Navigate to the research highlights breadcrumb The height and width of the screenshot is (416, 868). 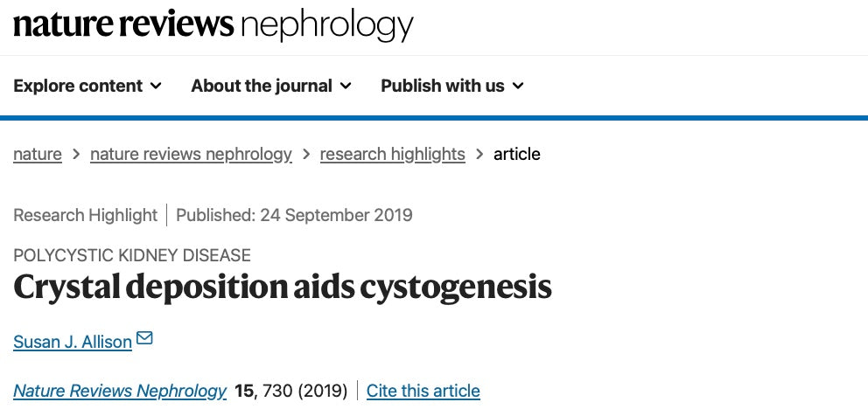coord(392,154)
